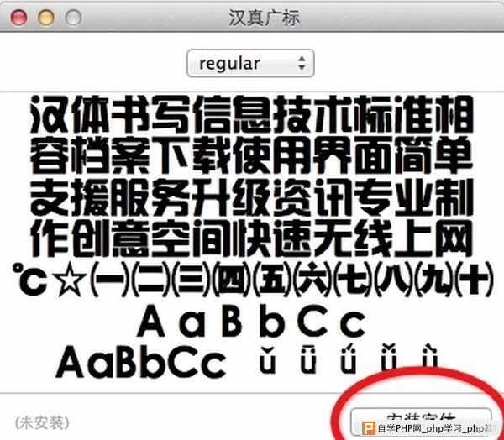
Task: Click the preview line starting 支援服务升级
Action: (x=252, y=196)
